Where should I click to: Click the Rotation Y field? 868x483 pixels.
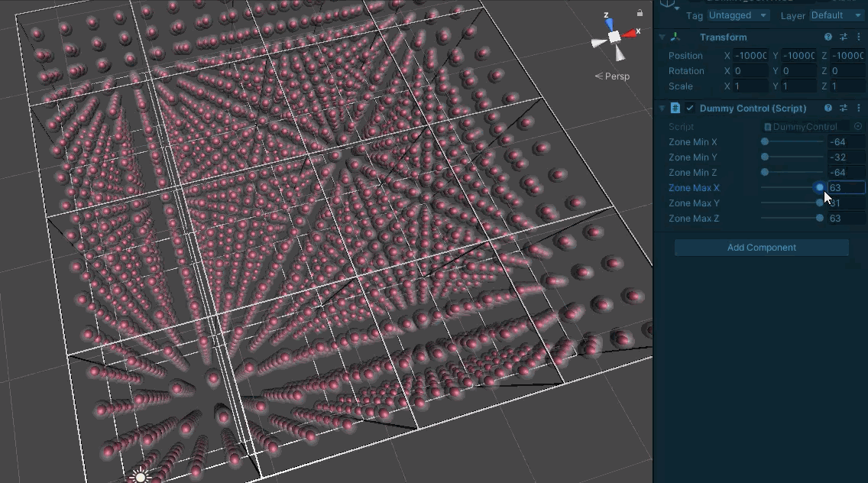[x=799, y=71]
